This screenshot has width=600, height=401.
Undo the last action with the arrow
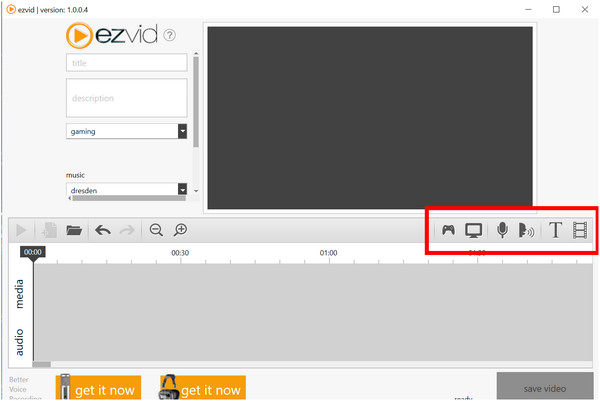coord(103,230)
